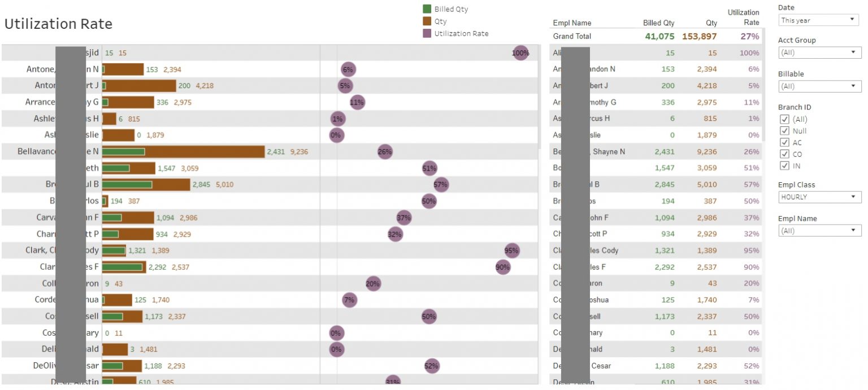The width and height of the screenshot is (868, 390).
Task: Deselect '(All)' under Branch ID
Action: pos(784,119)
